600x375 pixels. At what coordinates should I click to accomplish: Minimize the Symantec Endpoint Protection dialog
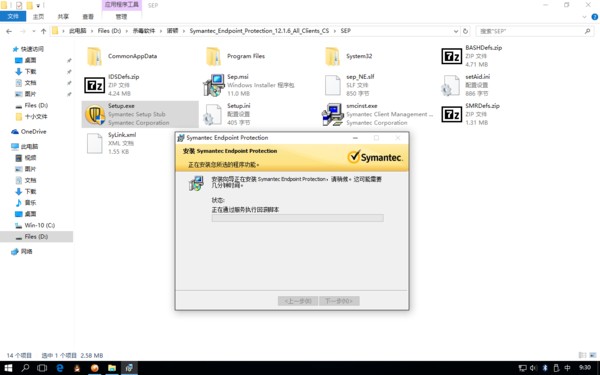point(355,138)
